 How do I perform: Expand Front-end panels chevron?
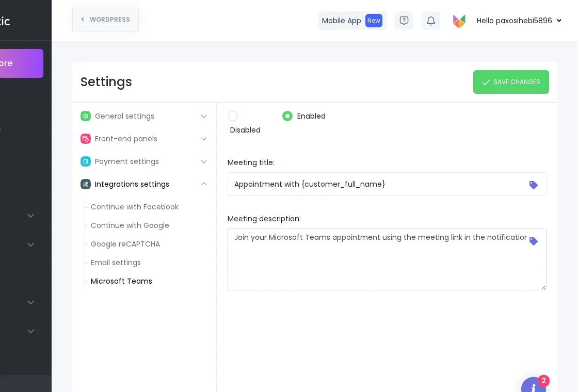click(204, 139)
